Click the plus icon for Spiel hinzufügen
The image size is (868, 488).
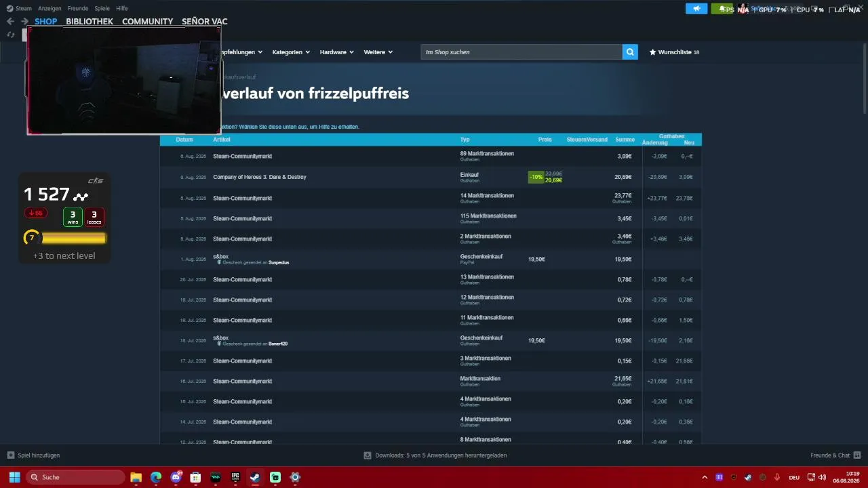pyautogui.click(x=11, y=455)
